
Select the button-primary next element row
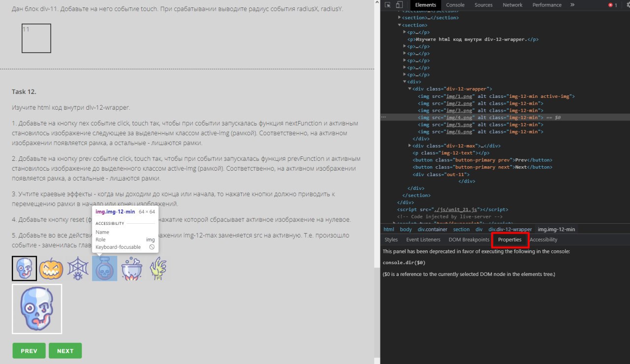point(482,167)
